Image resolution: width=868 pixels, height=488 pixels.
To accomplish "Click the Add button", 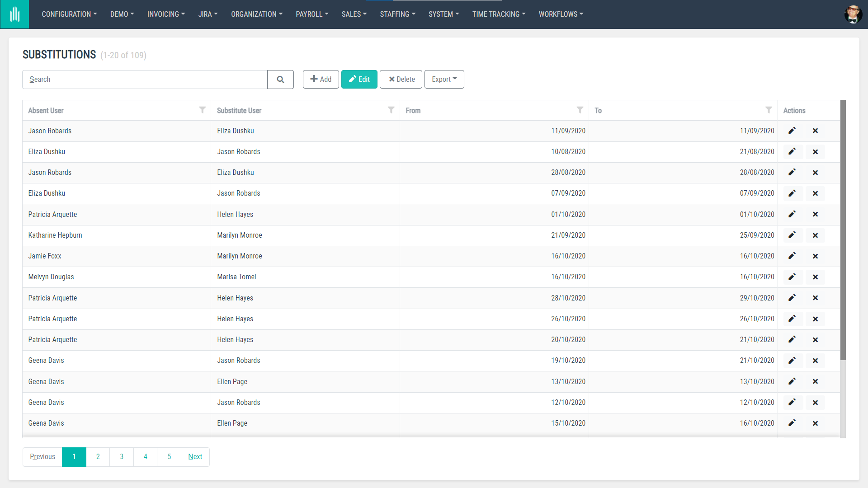I will [321, 80].
